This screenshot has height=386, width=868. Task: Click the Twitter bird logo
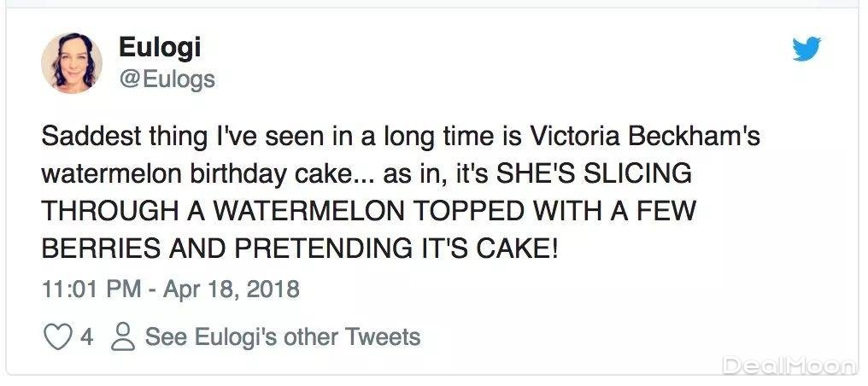tap(806, 50)
